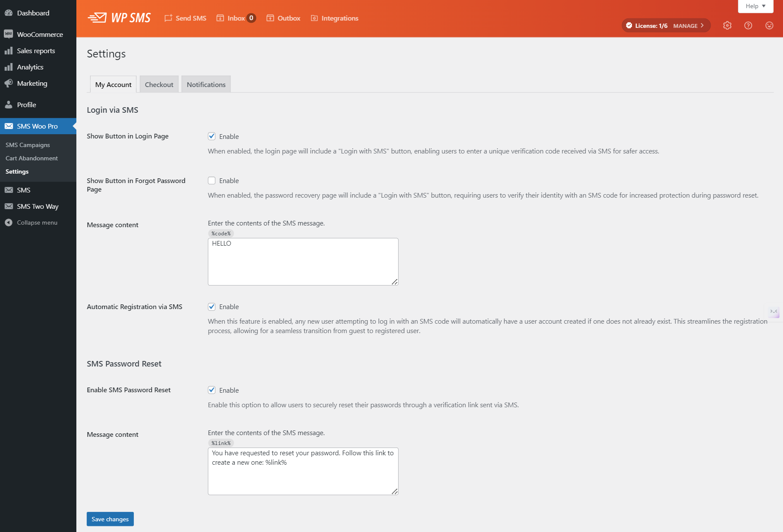Click the Enable label for Login Page
783x532 pixels.
tap(229, 136)
